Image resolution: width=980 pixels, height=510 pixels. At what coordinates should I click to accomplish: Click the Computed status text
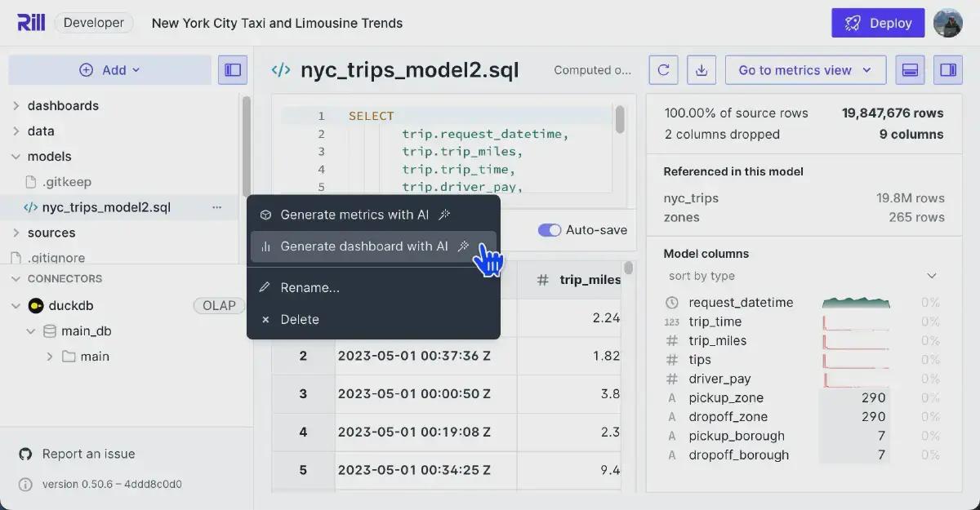[593, 70]
